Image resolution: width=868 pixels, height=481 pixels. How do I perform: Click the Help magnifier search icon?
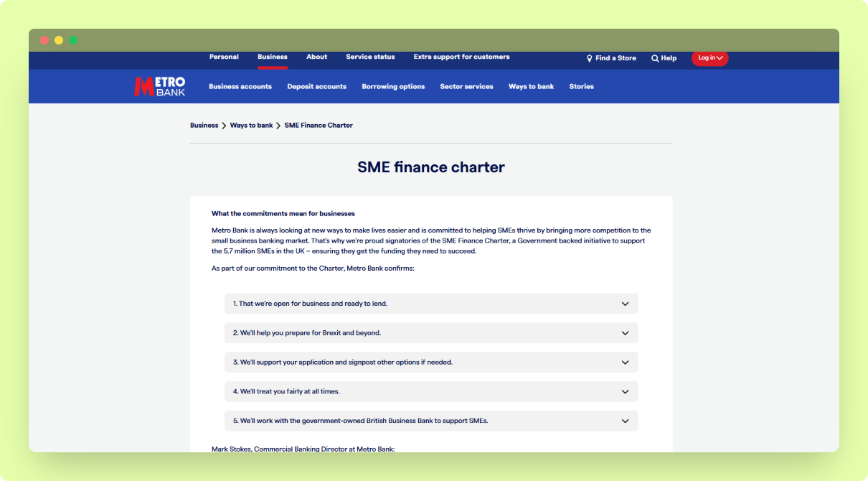[x=655, y=58]
